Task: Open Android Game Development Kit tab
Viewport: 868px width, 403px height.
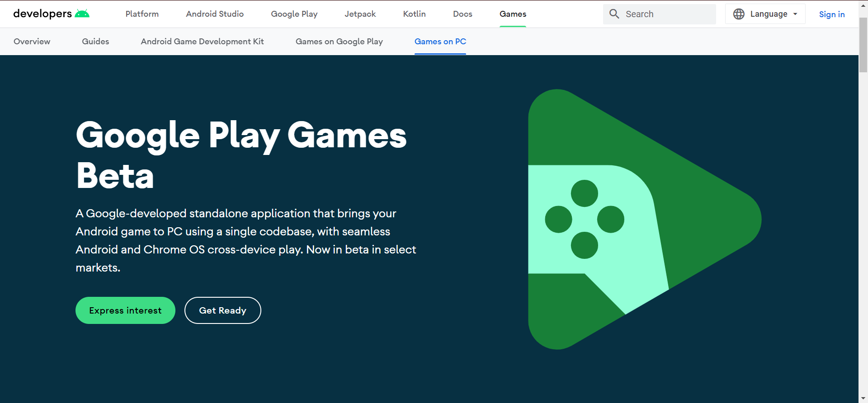Action: 202,42
